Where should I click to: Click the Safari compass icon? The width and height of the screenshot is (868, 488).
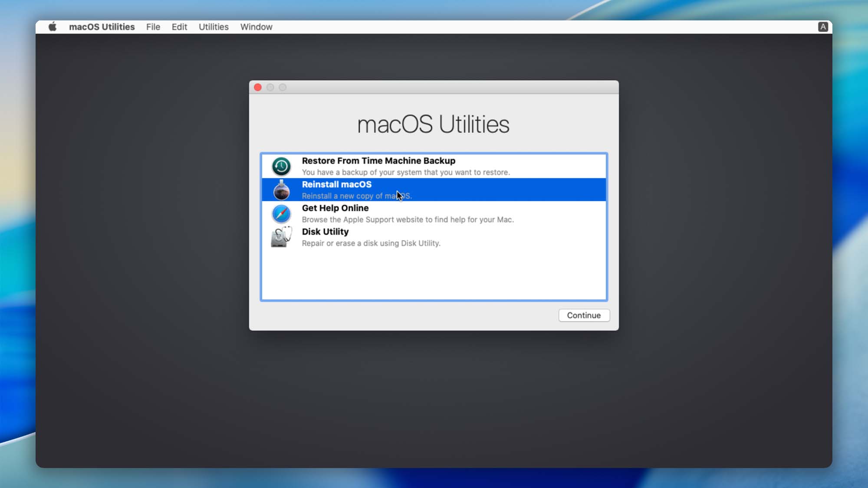point(281,214)
